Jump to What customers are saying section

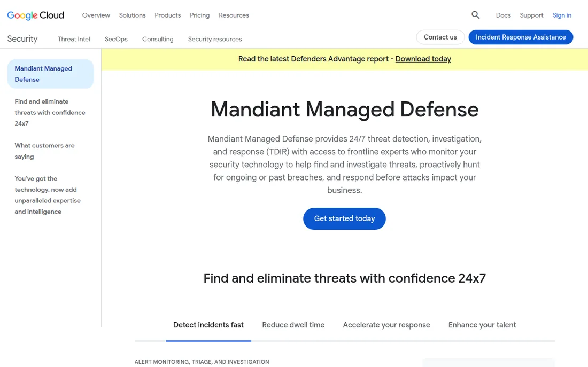click(44, 151)
